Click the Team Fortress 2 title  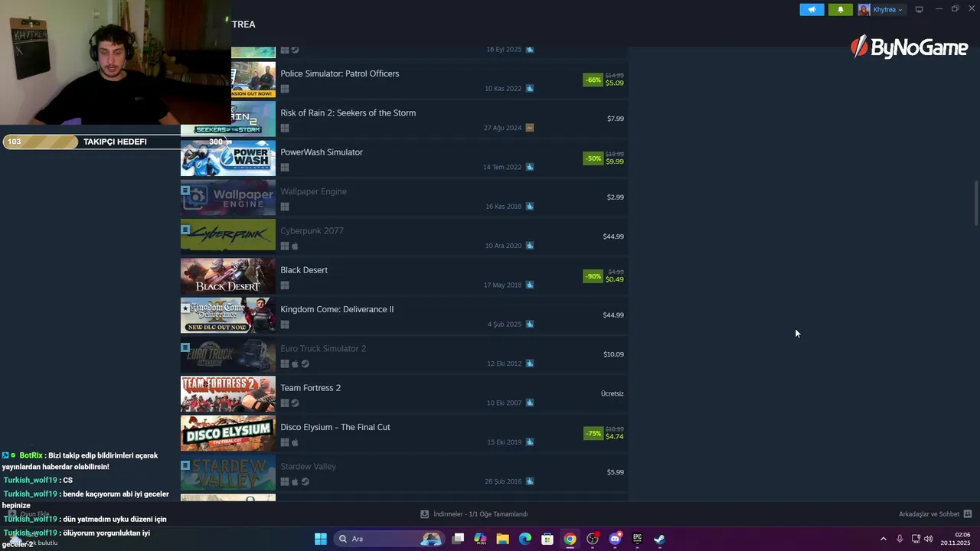point(311,388)
